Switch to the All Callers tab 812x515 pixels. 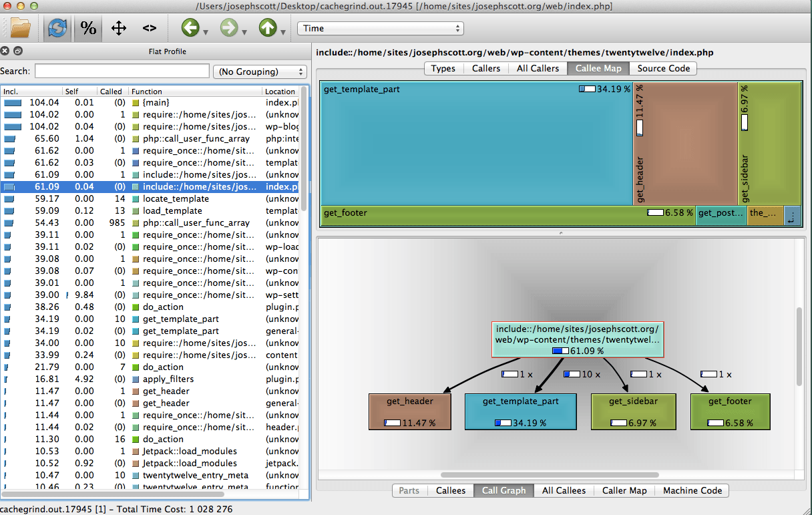[x=538, y=68]
